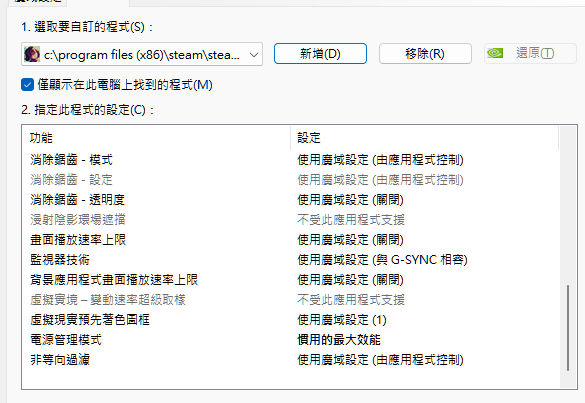Open 慣用的最大效能 setting value
585x403 pixels.
click(x=339, y=340)
